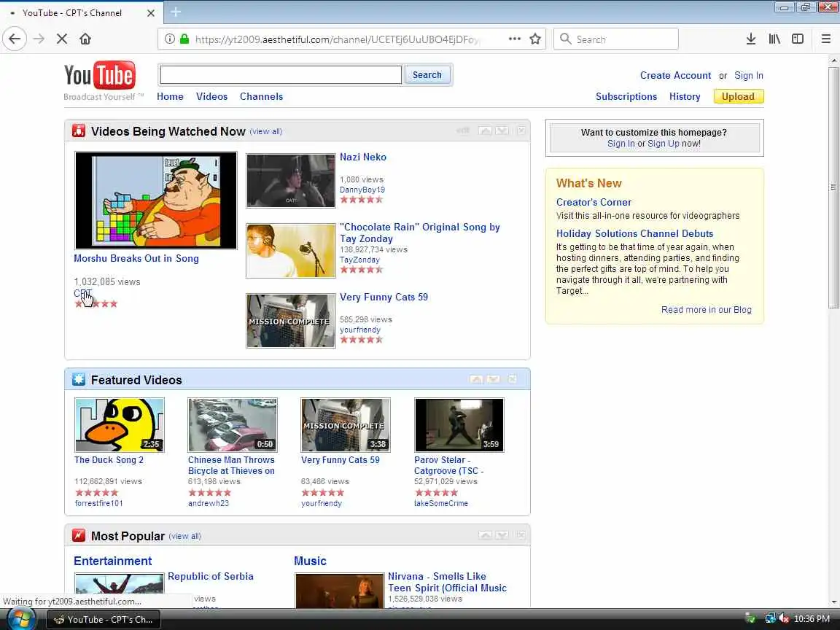Stop loading the page with X button
The image size is (840, 630).
pos(61,39)
